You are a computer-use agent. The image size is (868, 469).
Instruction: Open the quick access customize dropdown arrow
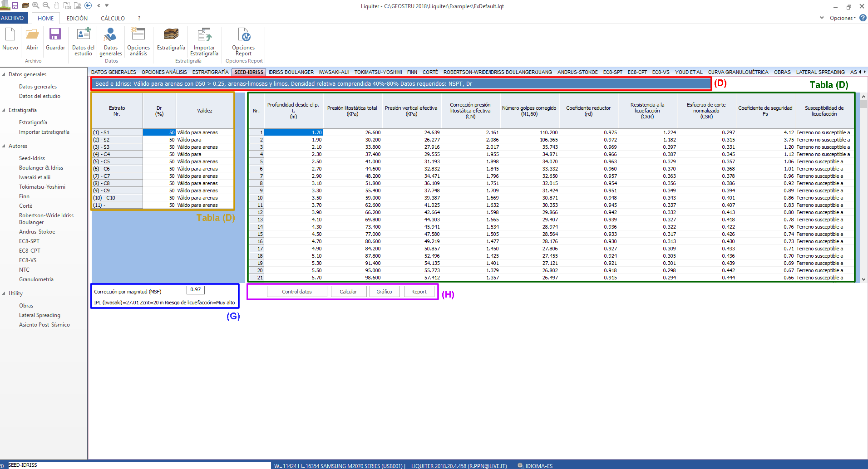coord(107,5)
